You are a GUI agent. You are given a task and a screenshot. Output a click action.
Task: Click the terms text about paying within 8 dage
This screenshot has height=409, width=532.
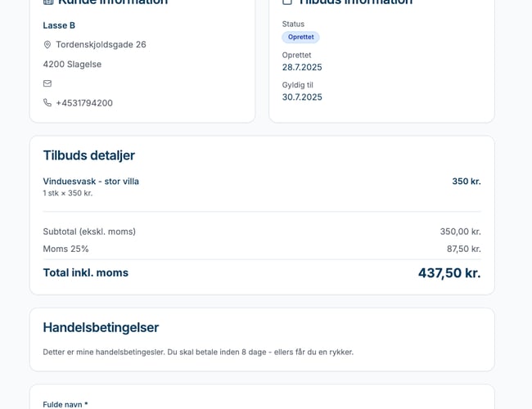point(198,352)
